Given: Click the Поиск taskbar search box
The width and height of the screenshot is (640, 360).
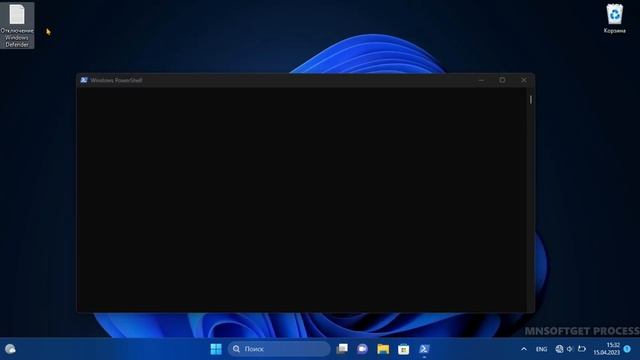Looking at the screenshot, I should click(x=279, y=349).
